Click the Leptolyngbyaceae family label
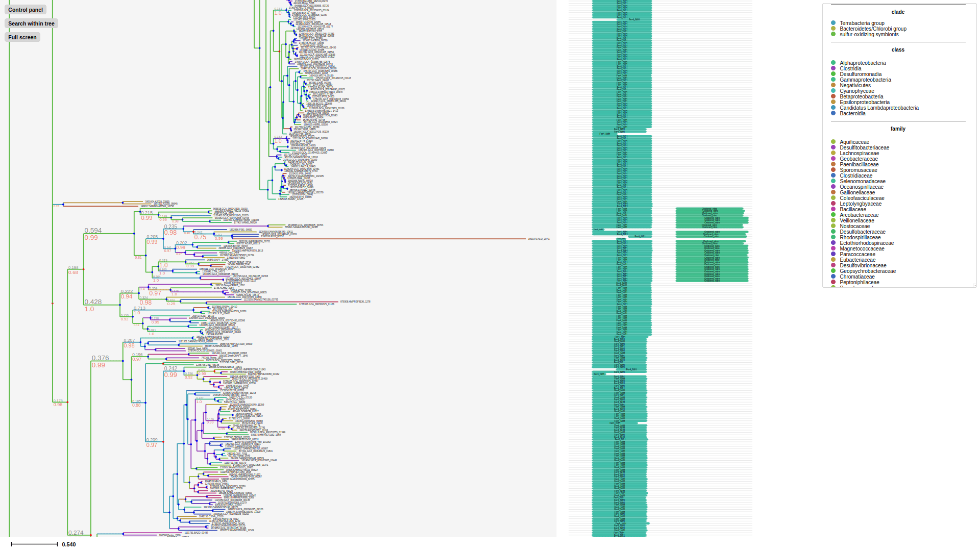Viewport: 980px width, 551px height. [x=861, y=204]
